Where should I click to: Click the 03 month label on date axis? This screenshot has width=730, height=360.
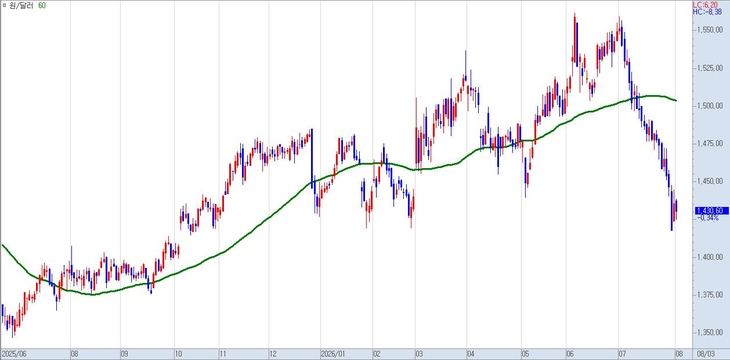click(419, 353)
